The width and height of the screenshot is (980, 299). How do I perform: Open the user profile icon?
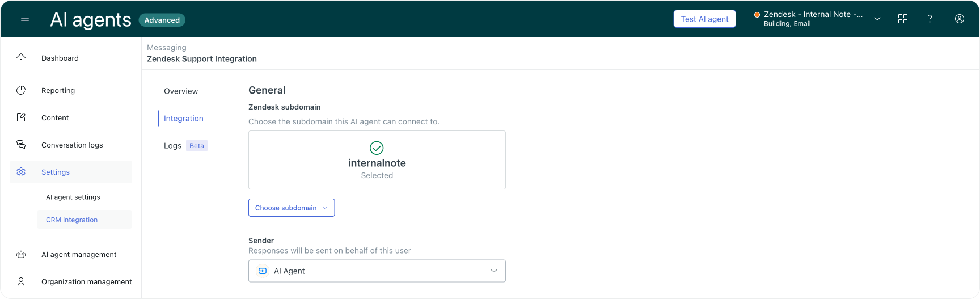coord(960,19)
